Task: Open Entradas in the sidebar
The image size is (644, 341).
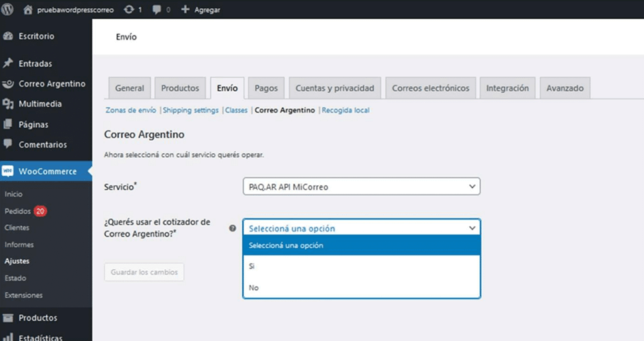Action: [x=35, y=64]
